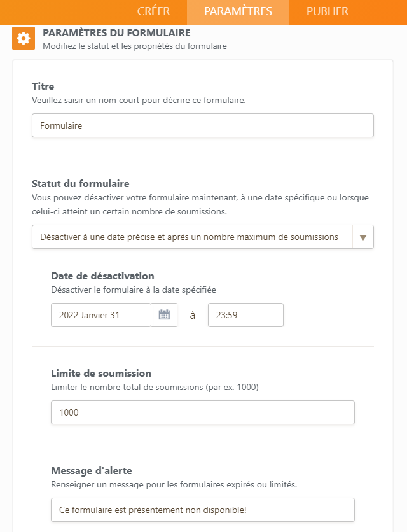Viewport: 407px width, 532px height.
Task: Click the time field showing 23:59
Action: coord(245,315)
